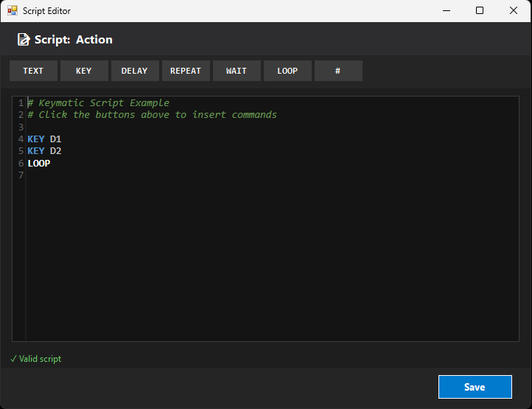The width and height of the screenshot is (532, 409).
Task: Click empty line 3 in the editor
Action: [x=272, y=127]
